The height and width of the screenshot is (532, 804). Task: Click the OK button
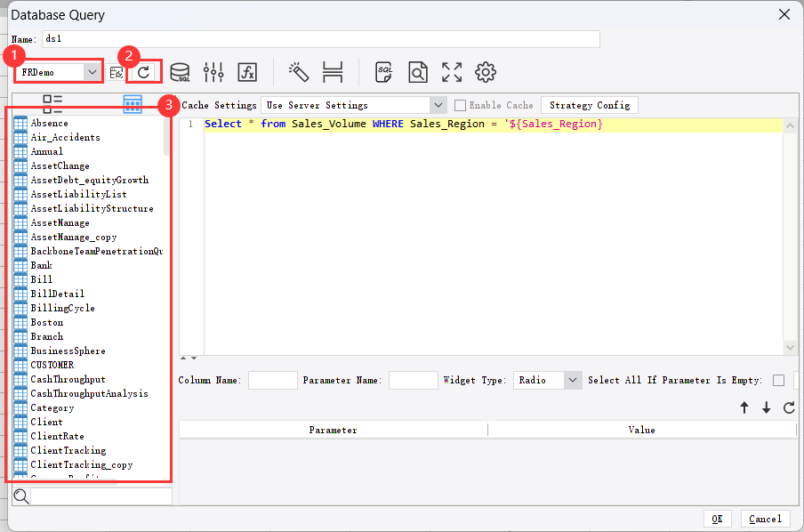(x=718, y=519)
